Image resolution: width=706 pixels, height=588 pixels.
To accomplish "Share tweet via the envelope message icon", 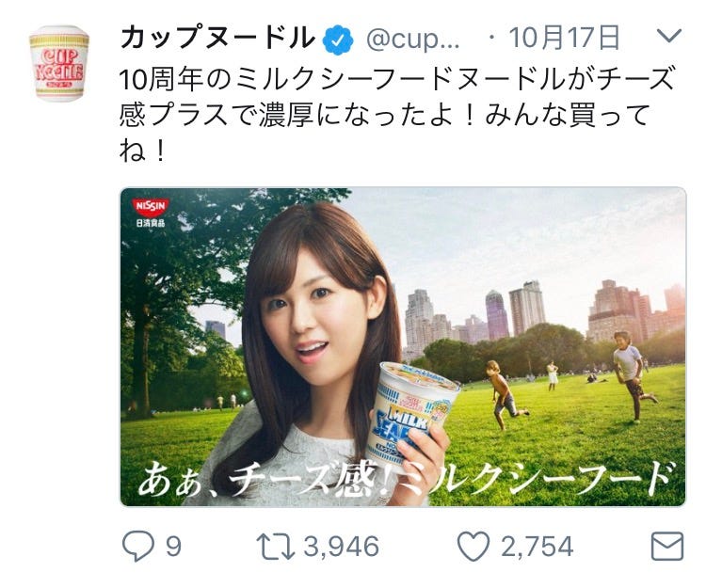I will point(667,547).
